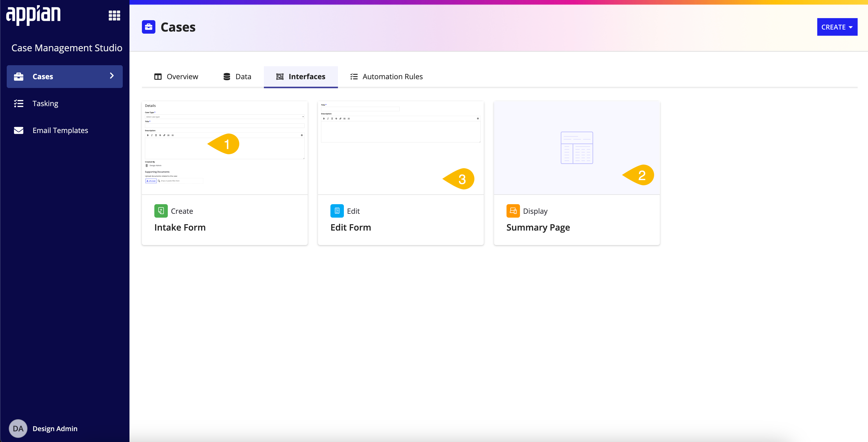
Task: Click the Overview tab layout icon
Action: [158, 77]
